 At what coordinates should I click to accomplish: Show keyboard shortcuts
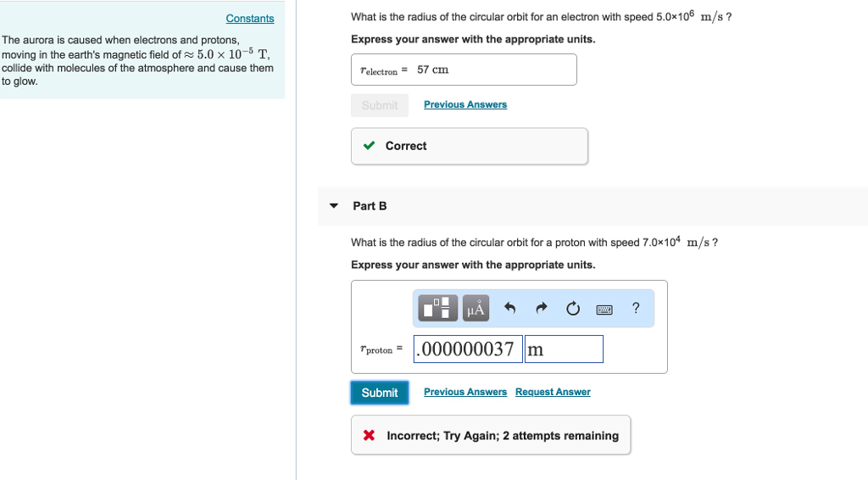coord(604,309)
